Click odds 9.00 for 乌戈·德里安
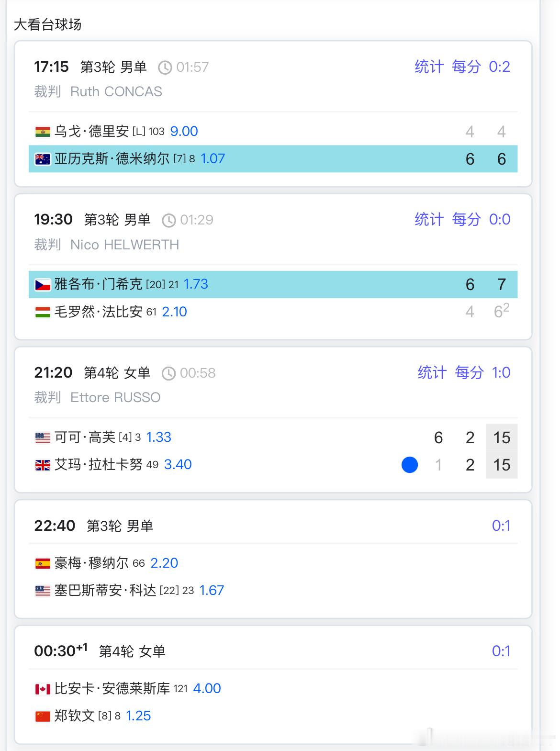This screenshot has width=560, height=751. (x=184, y=131)
